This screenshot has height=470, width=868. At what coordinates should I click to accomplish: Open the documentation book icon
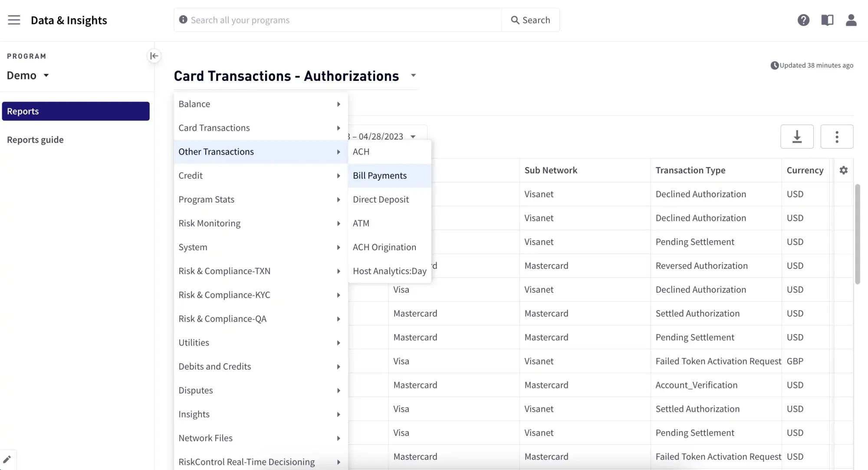(x=827, y=20)
